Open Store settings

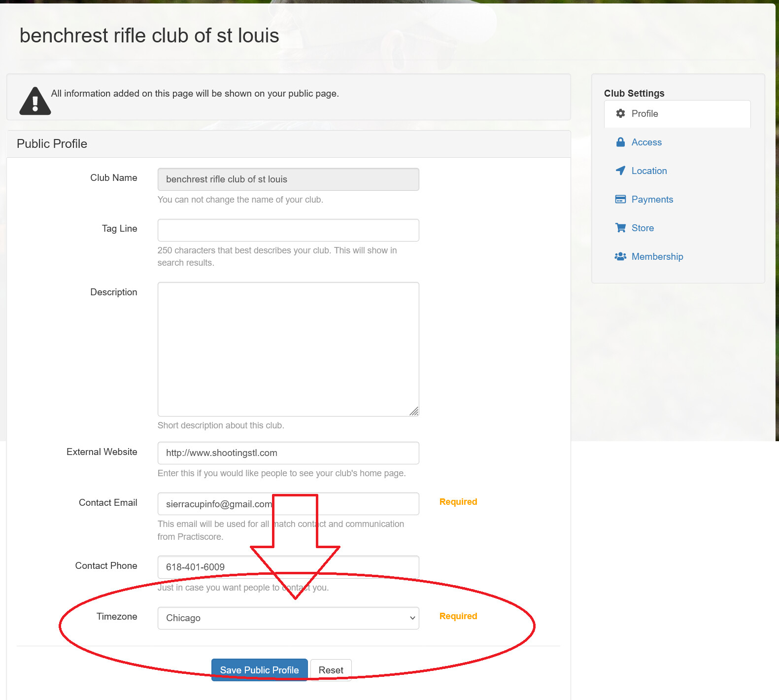(677, 228)
